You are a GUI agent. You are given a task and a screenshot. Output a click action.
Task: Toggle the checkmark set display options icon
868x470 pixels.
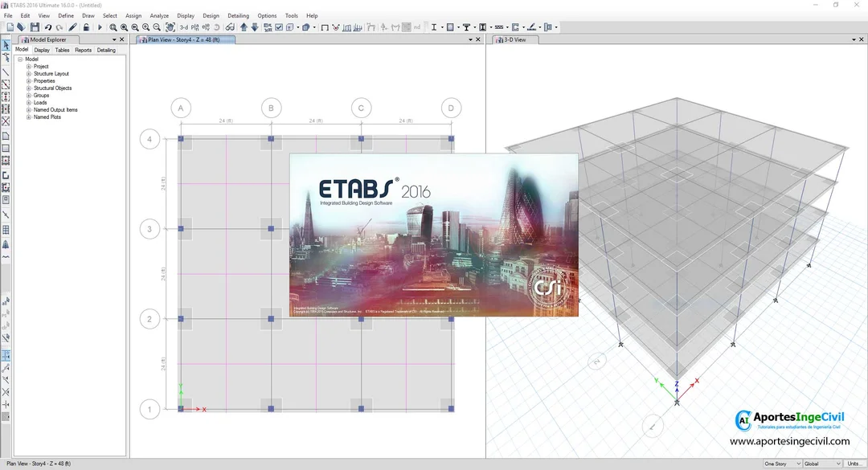pos(278,27)
